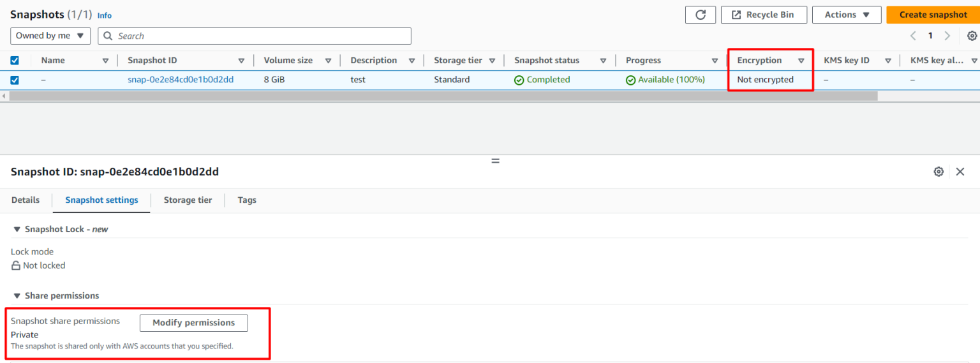This screenshot has height=363, width=980.
Task: Collapse the Snapshot Lock section
Action: 17,229
